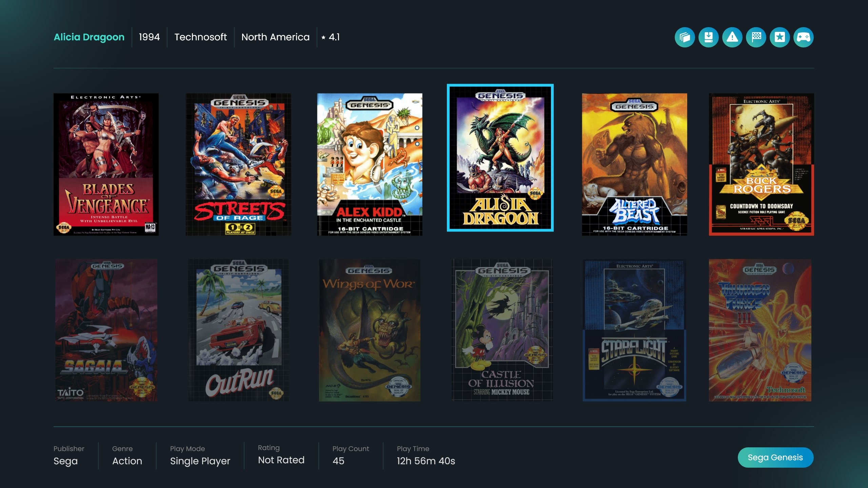
Task: Click the release year 1994
Action: point(149,37)
